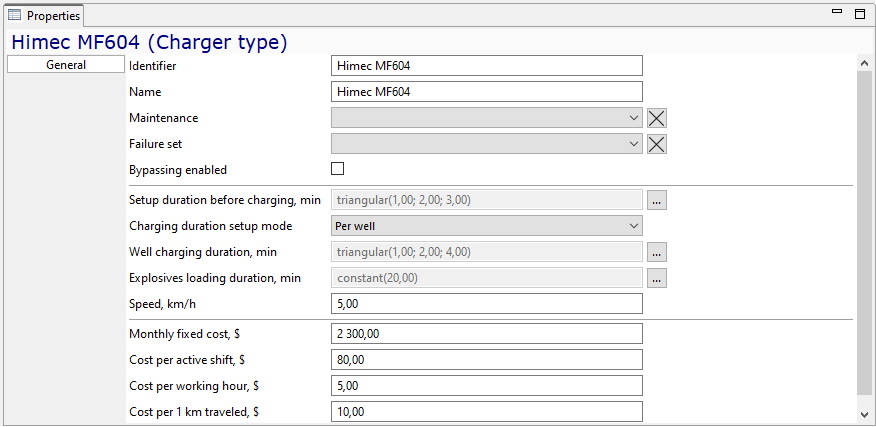Clear the Maintenance selection with X button
The width and height of the screenshot is (876, 427).
(x=657, y=118)
